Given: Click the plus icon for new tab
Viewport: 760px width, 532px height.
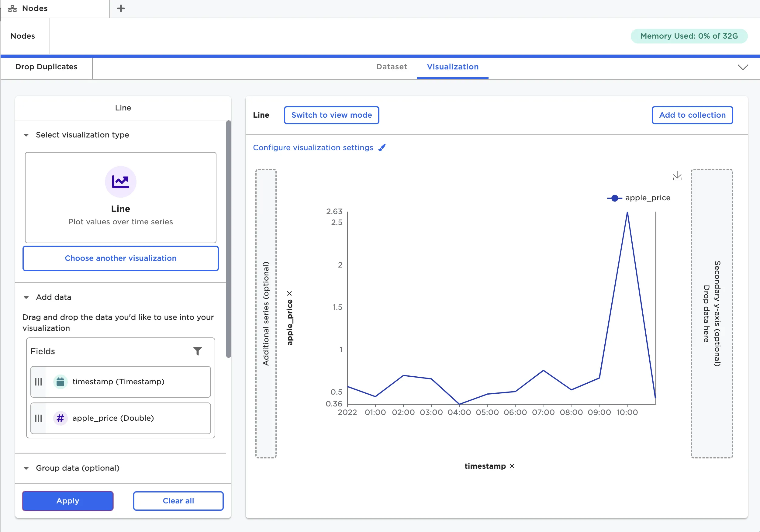Looking at the screenshot, I should tap(121, 8).
